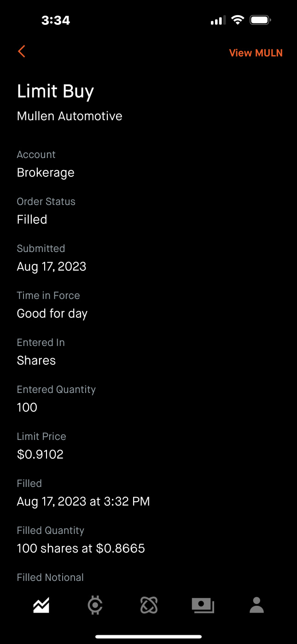The height and width of the screenshot is (644, 297).
Task: Tap the battery status icon
Action: [x=260, y=20]
